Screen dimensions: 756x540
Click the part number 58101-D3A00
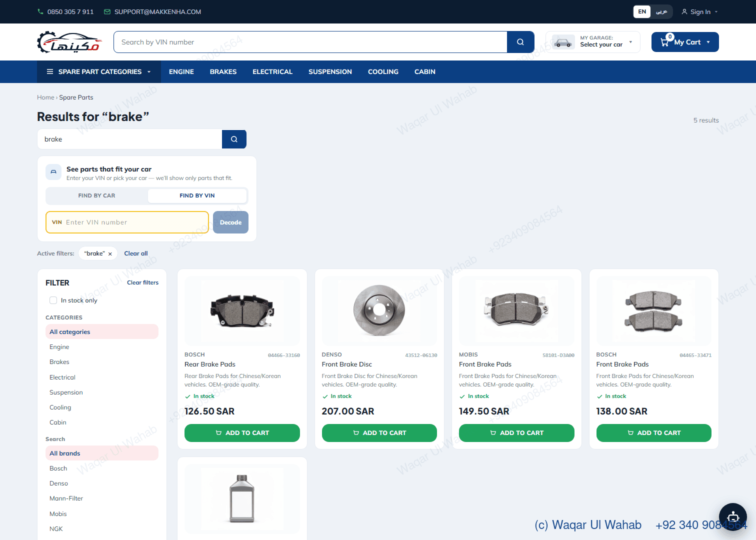point(558,355)
